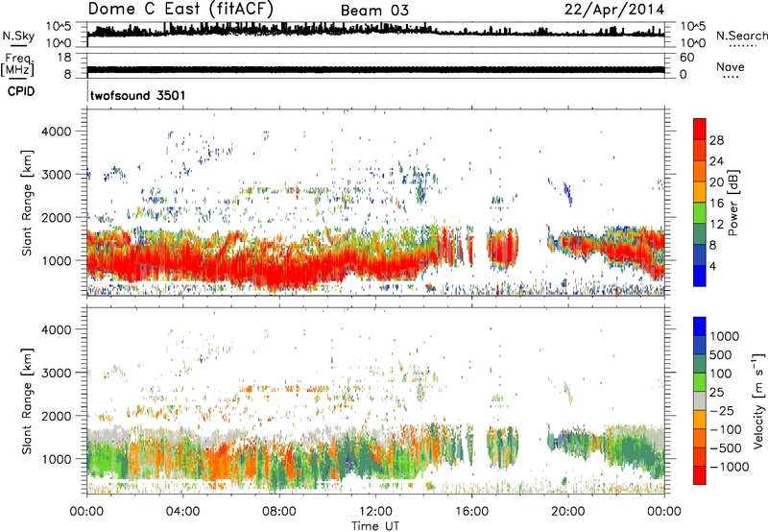The image size is (768, 532).
Task: Click the "20" power color bar label
Action: (716, 182)
